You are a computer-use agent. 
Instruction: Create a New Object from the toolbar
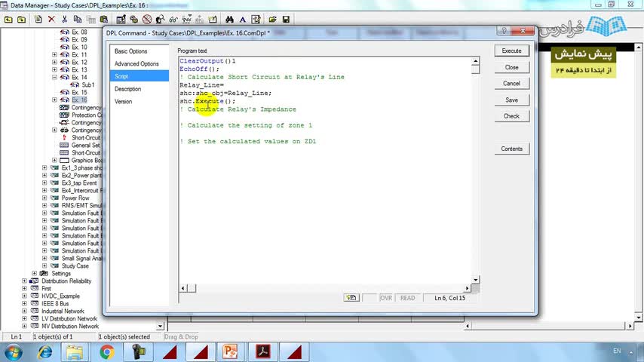tap(38, 20)
